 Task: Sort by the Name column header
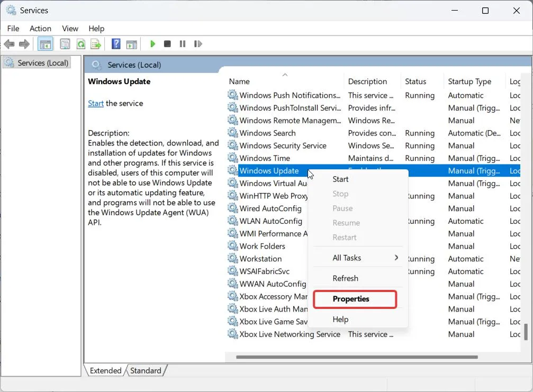[239, 81]
